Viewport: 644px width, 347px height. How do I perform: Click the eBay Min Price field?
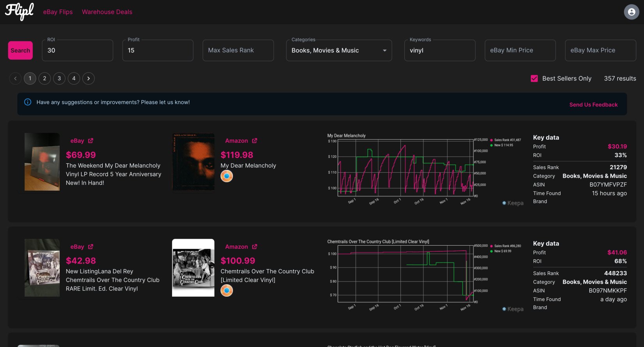[520, 50]
